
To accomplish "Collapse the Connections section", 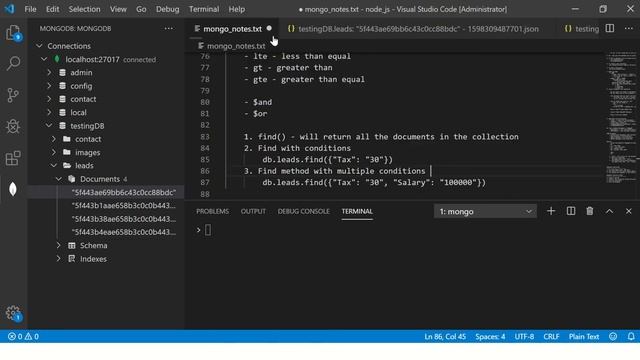I will (x=39, y=46).
